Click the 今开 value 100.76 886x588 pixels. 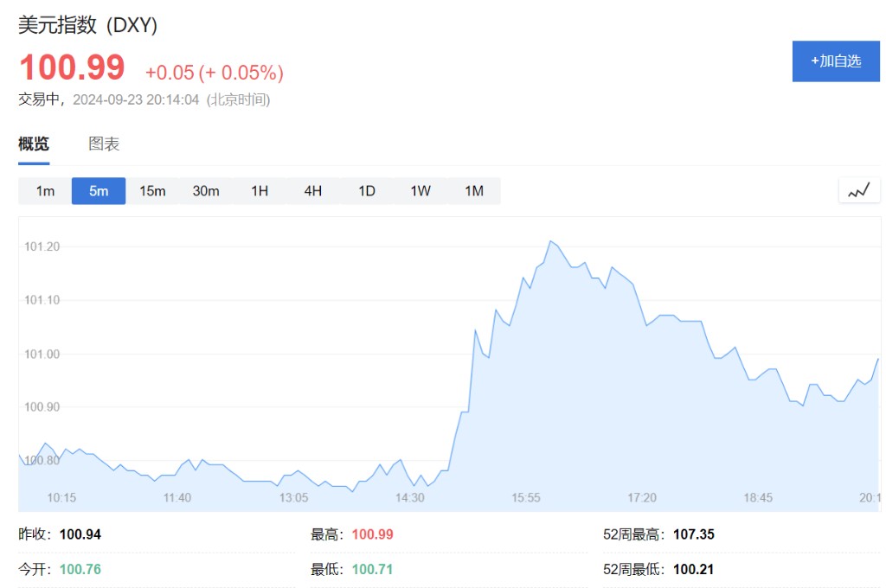(x=80, y=570)
